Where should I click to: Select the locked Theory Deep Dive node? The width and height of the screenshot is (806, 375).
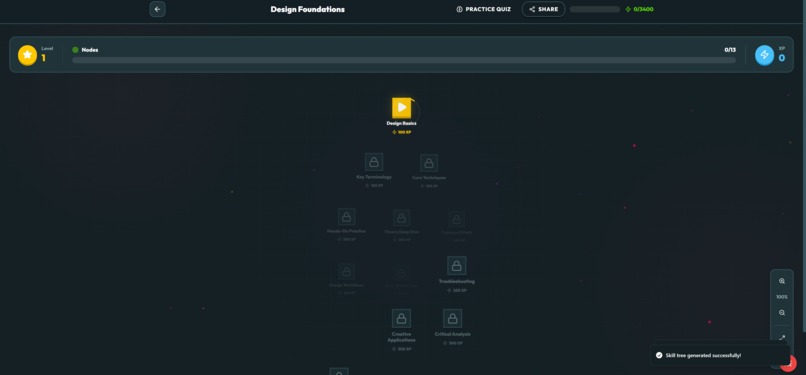pos(401,218)
